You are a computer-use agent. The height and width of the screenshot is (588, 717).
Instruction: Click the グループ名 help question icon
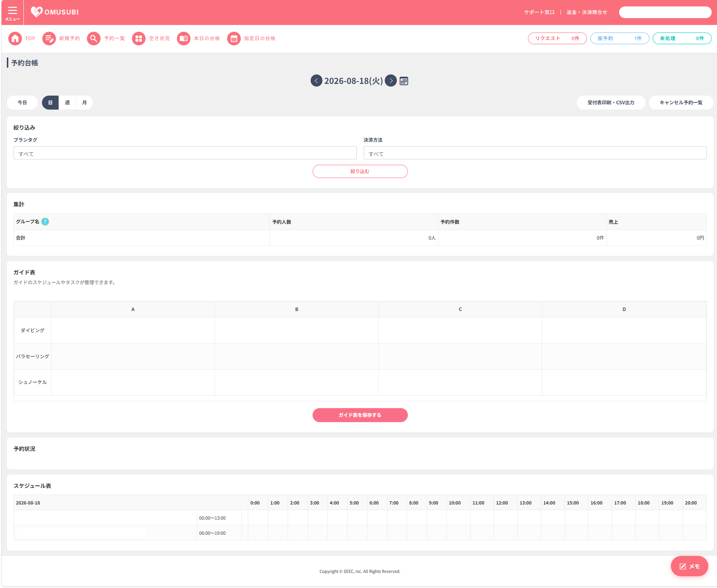tap(45, 222)
